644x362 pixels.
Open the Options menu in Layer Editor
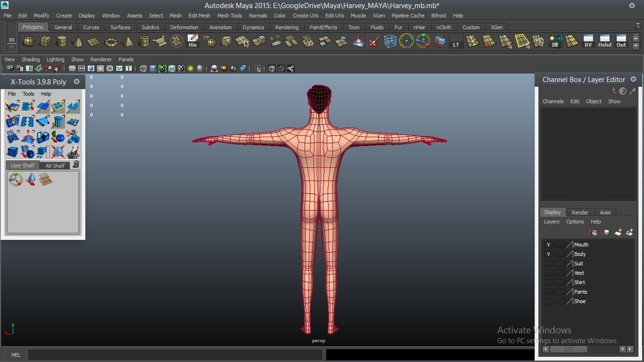click(575, 222)
